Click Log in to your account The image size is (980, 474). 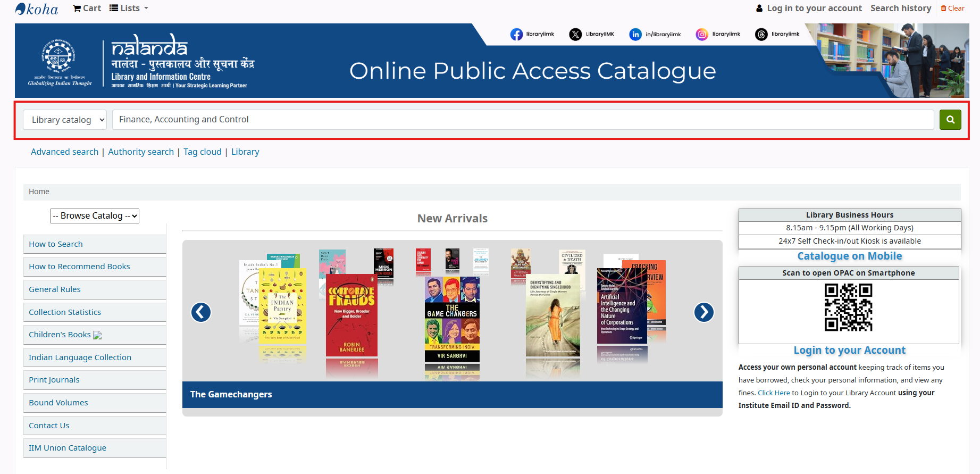click(x=809, y=9)
